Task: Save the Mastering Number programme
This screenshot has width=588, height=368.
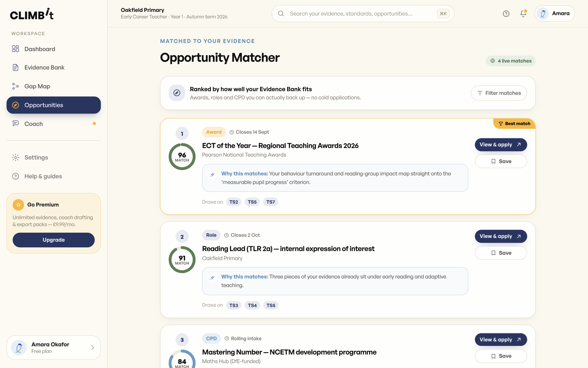Action: pyautogui.click(x=501, y=356)
